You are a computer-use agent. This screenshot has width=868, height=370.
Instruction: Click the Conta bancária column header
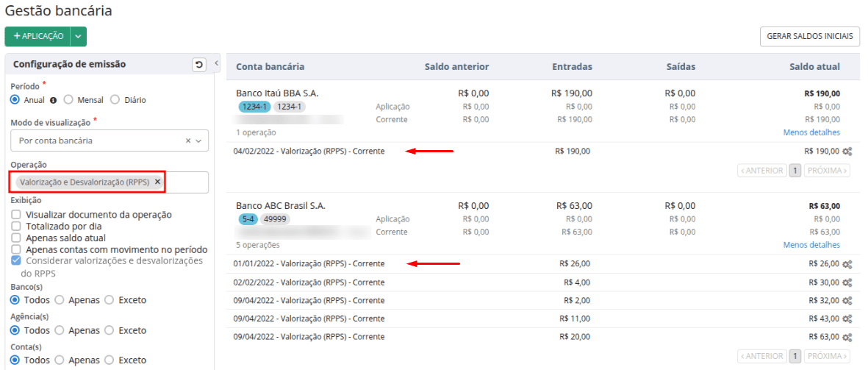pos(270,66)
